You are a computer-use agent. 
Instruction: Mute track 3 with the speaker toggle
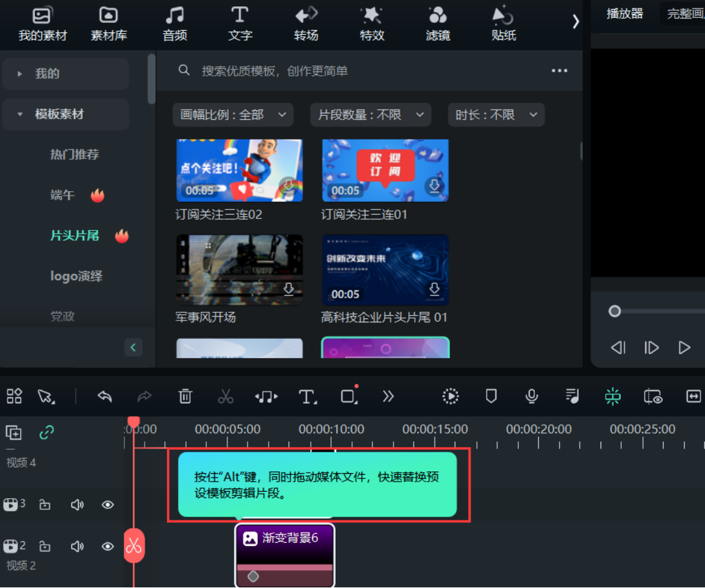(x=76, y=504)
